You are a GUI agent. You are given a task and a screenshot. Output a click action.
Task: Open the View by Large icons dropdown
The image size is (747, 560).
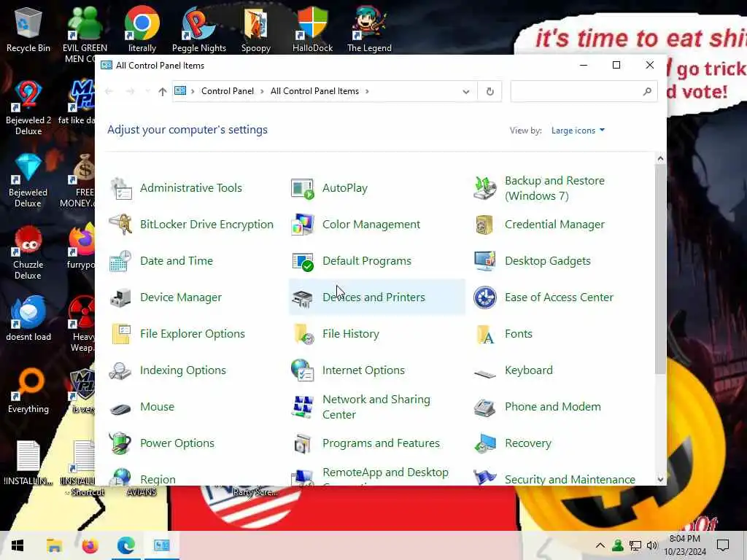(x=578, y=131)
